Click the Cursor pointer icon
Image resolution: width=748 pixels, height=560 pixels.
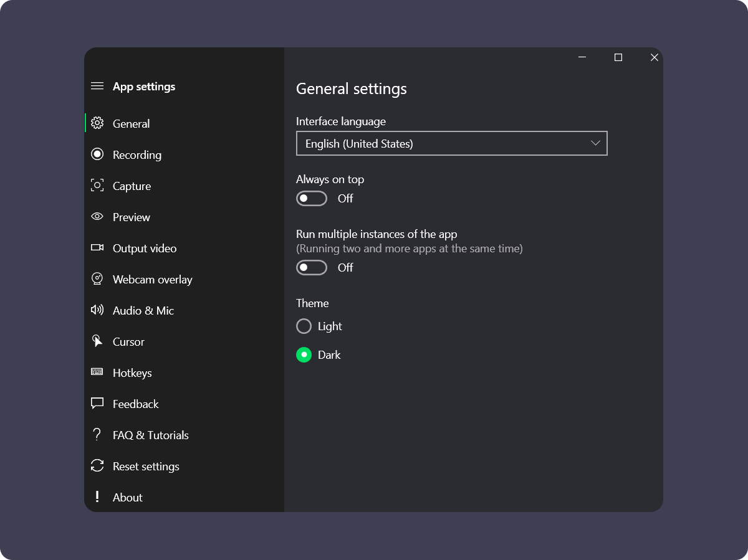97,341
